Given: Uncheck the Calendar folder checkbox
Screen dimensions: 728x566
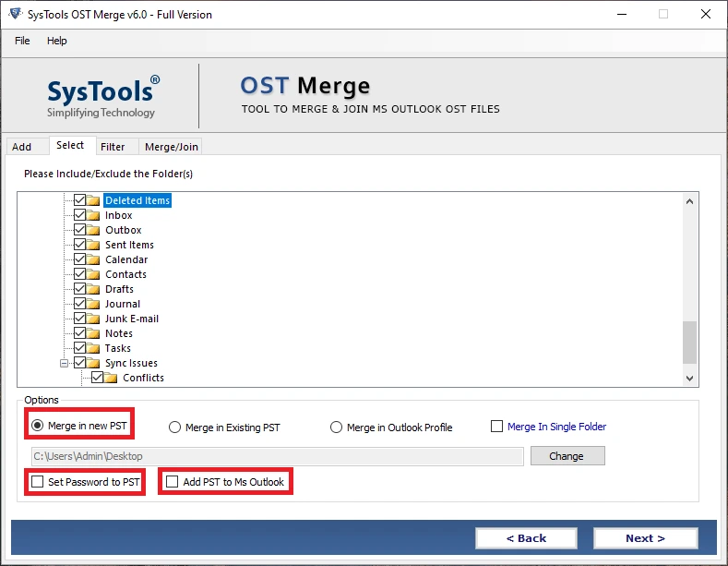Looking at the screenshot, I should point(80,259).
